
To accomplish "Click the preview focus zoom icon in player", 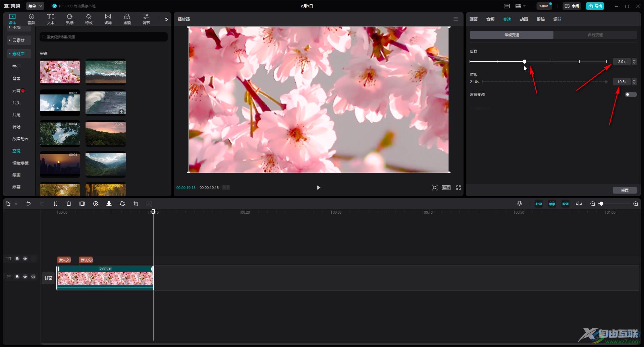I will coord(435,188).
